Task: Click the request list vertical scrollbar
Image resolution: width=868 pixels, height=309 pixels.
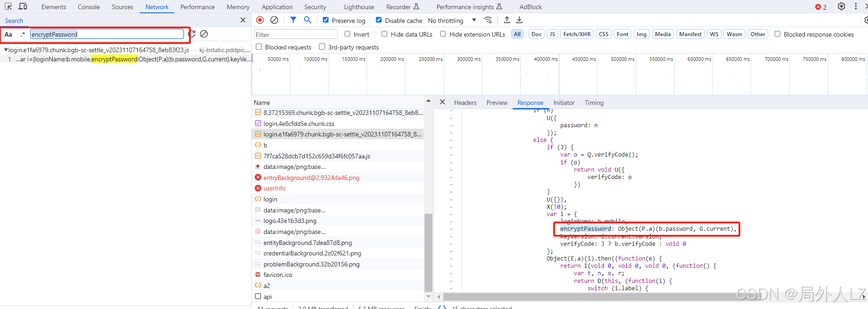Action: tap(428, 253)
